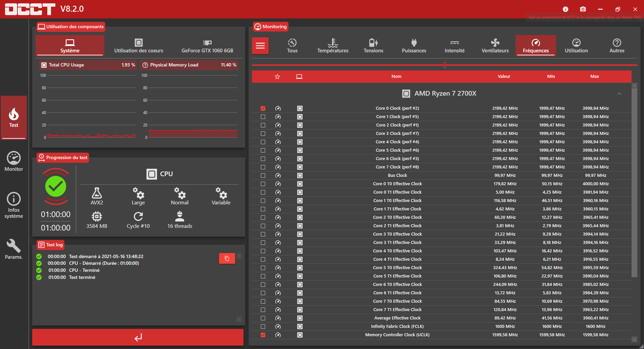644x349 pixels.
Task: Check Average Effective Clock checkbox
Action: pyautogui.click(x=263, y=318)
